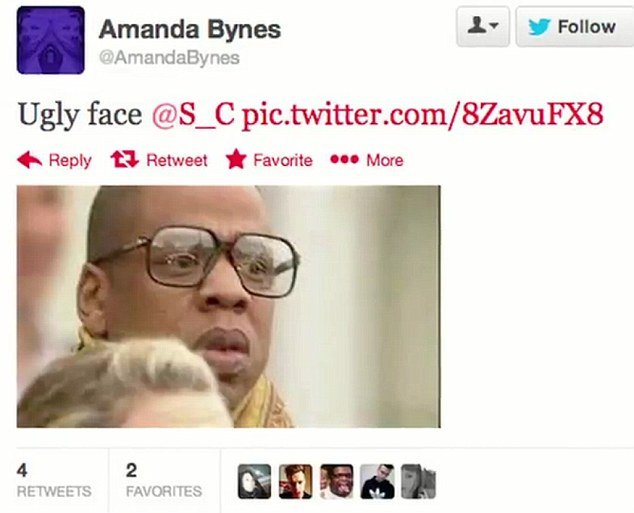The width and height of the screenshot is (634, 513).
Task: Click the Twitter bird icon on Follow
Action: click(539, 27)
